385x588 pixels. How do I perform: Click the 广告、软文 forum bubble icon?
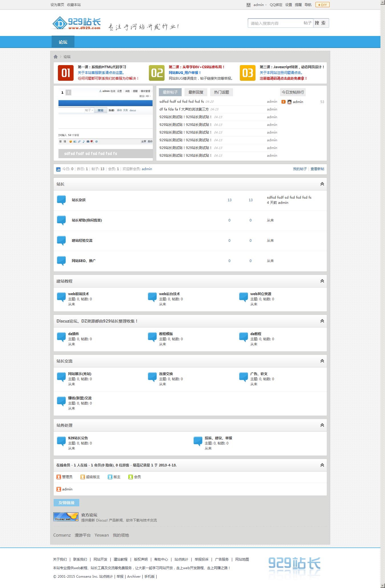[244, 377]
